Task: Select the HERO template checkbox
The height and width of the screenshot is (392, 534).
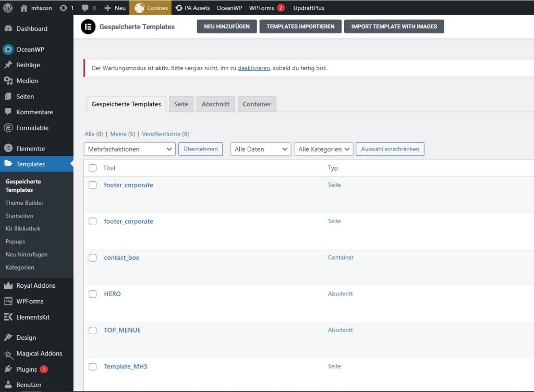Action: [93, 294]
